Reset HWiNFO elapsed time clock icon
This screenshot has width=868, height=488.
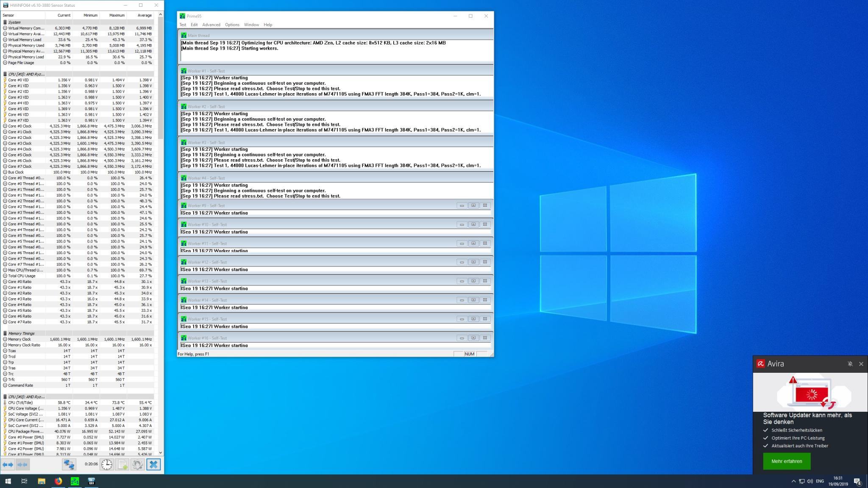107,465
